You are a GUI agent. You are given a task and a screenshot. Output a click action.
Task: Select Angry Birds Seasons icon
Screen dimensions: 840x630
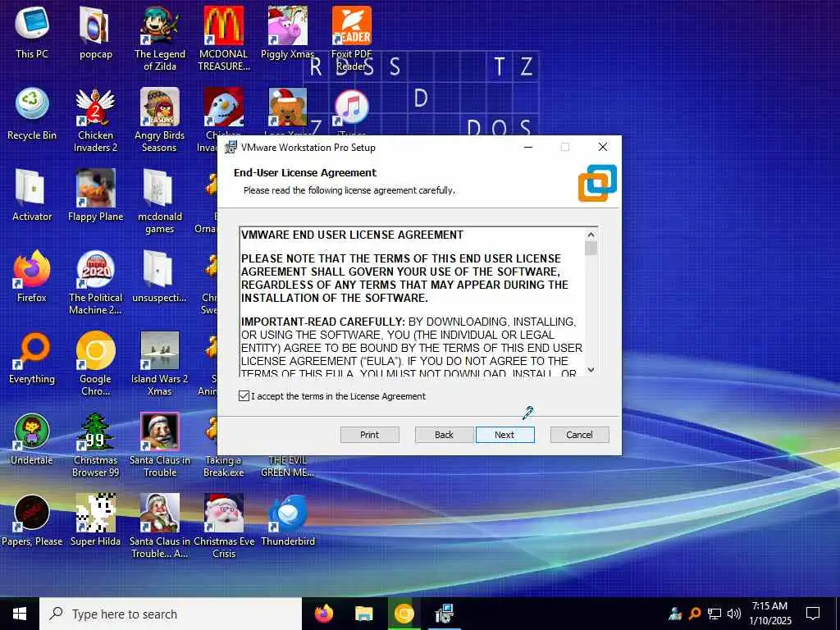click(x=160, y=120)
